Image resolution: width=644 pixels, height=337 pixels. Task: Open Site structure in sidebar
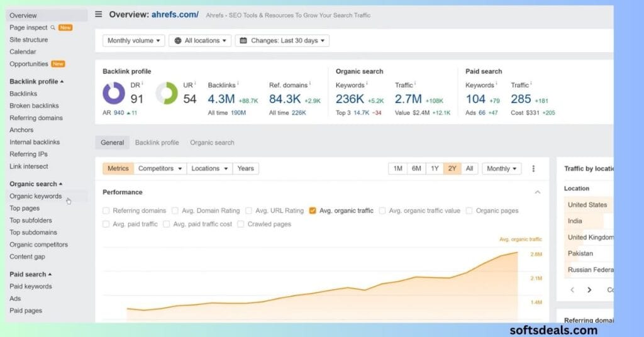click(x=29, y=40)
